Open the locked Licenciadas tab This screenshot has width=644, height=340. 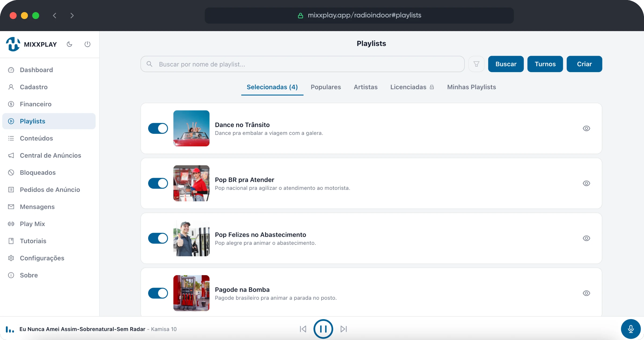pos(412,87)
